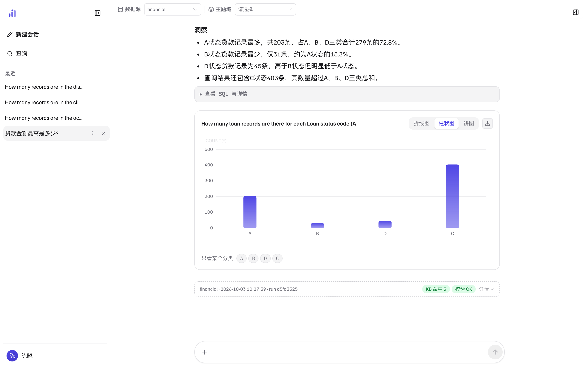Click the 主题域 layers icon

pos(211,9)
